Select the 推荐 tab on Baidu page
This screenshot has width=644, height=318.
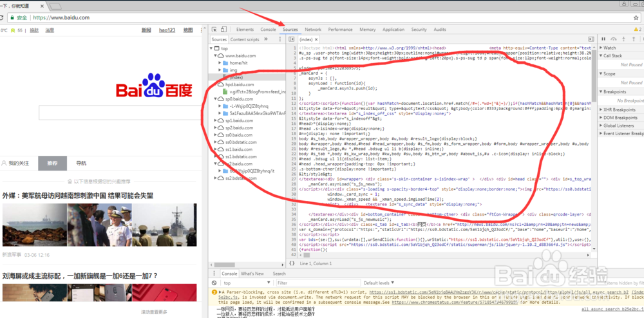pos(52,164)
